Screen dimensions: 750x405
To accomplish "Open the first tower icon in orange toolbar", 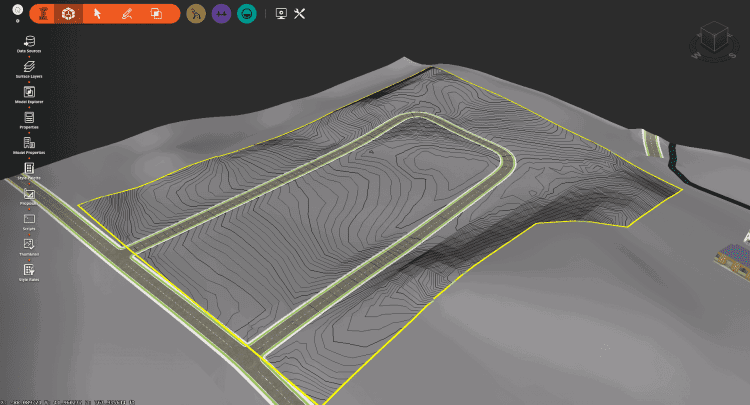I will (x=42, y=14).
